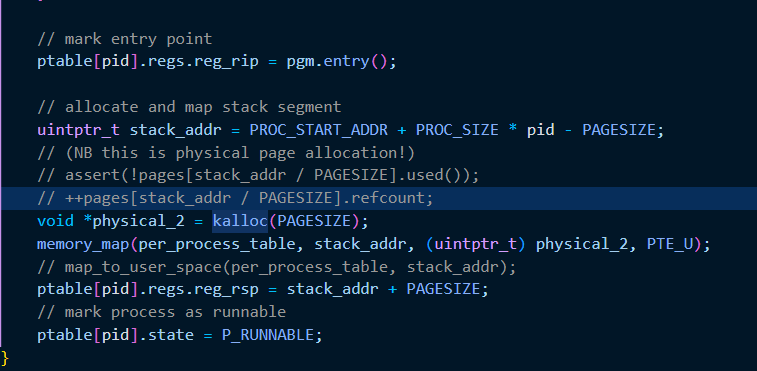The image size is (757, 371).
Task: Place cursor on P_RUNNABLE constant
Action: point(267,335)
